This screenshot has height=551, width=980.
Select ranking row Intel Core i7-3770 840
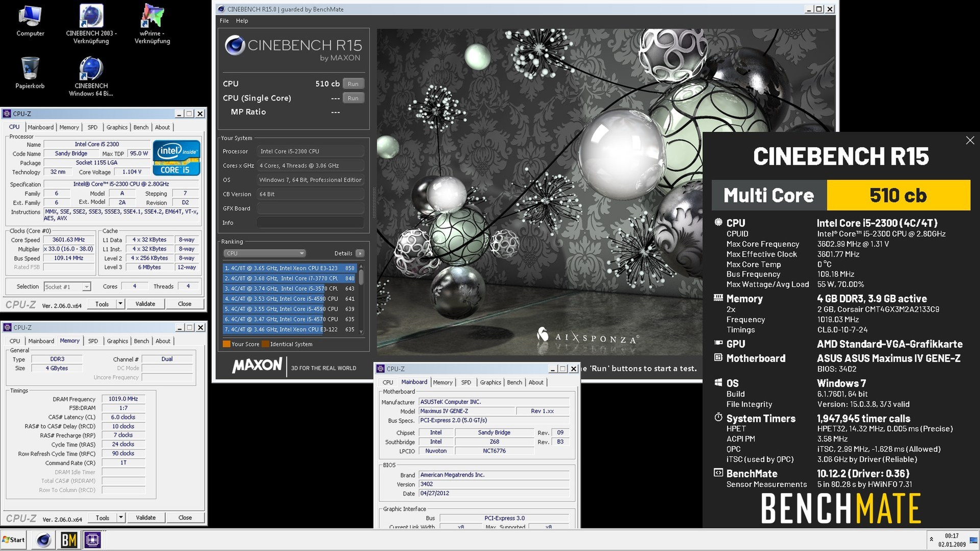pos(289,278)
